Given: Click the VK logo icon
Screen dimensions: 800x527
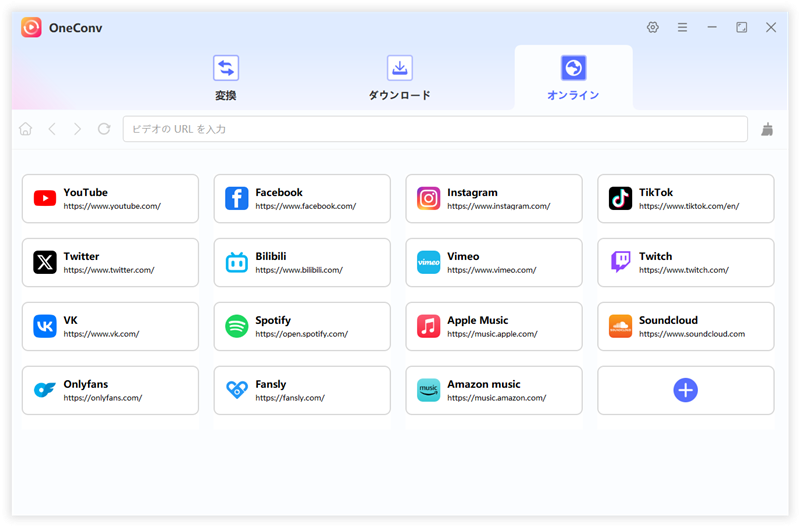Looking at the screenshot, I should click(x=45, y=326).
